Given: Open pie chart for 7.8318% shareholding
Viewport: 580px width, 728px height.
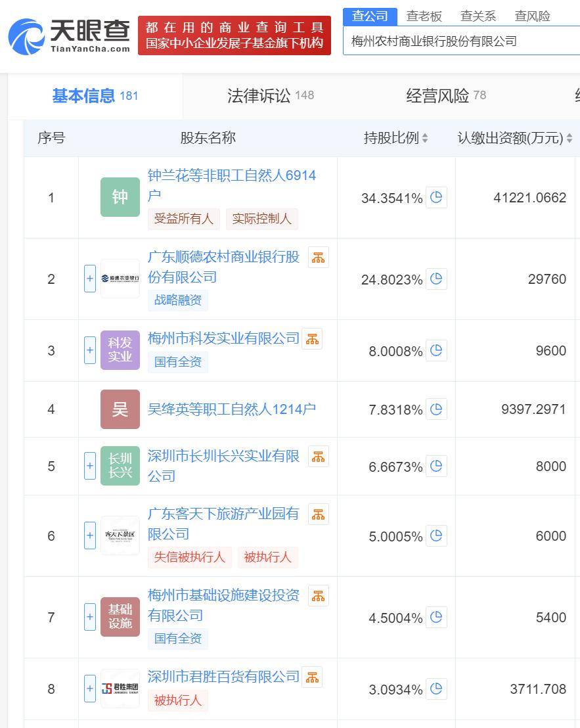Looking at the screenshot, I should coord(436,409).
